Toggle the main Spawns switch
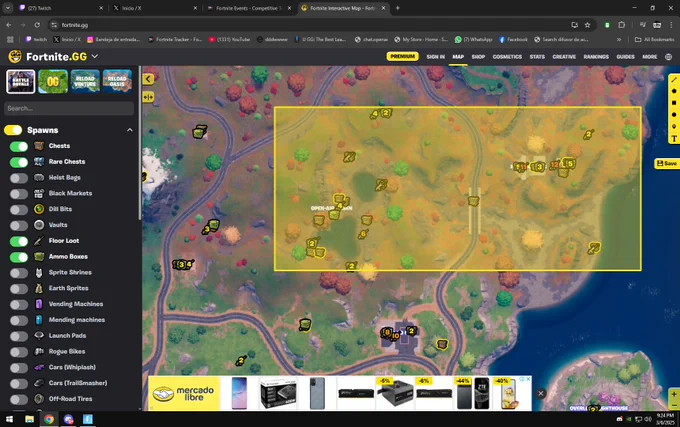 tap(13, 130)
